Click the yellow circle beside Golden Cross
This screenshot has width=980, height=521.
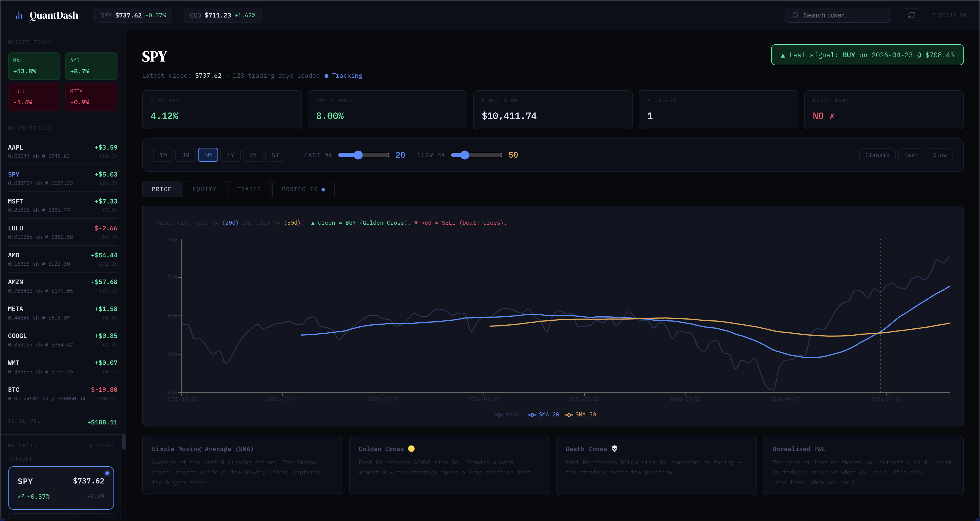tap(411, 449)
